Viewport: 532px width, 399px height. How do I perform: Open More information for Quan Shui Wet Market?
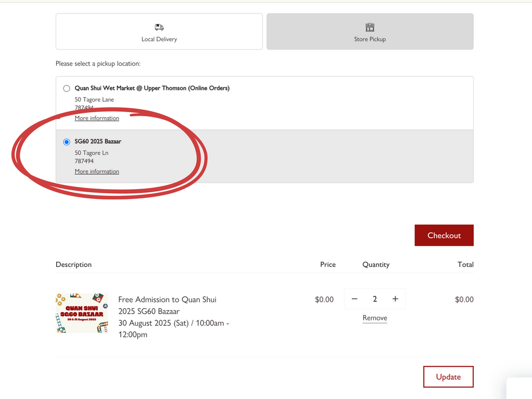pyautogui.click(x=97, y=118)
